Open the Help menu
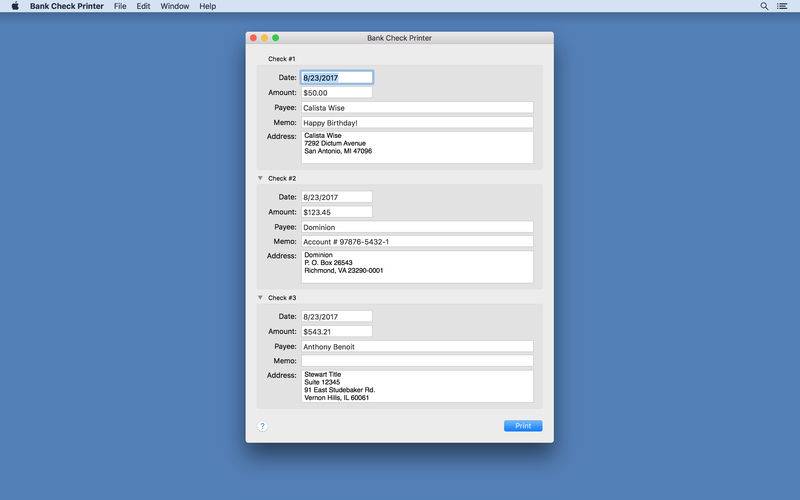Viewport: 800px width, 500px height. [x=208, y=6]
